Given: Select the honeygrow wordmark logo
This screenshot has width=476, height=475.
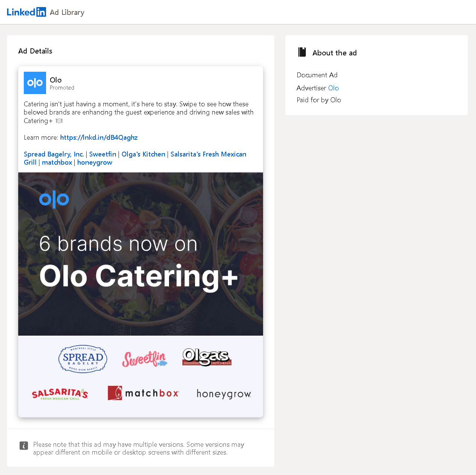Looking at the screenshot, I should click(x=224, y=394).
